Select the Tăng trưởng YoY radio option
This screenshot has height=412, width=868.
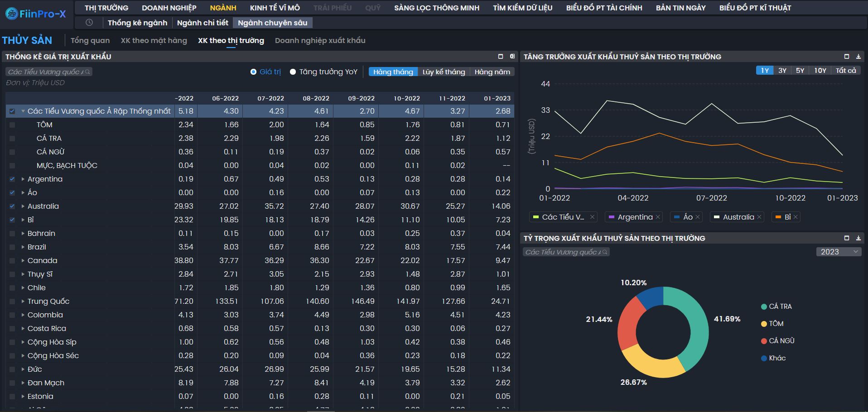pos(293,72)
